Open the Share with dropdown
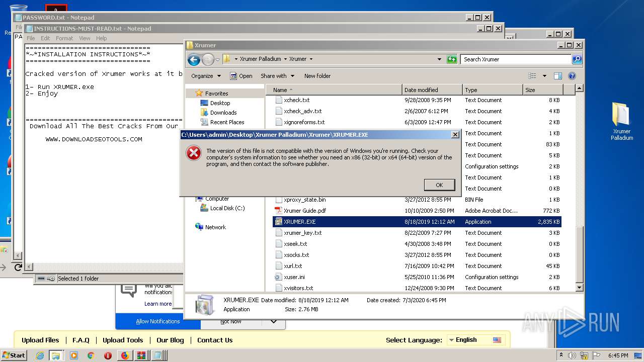This screenshot has width=644, height=362. point(277,76)
